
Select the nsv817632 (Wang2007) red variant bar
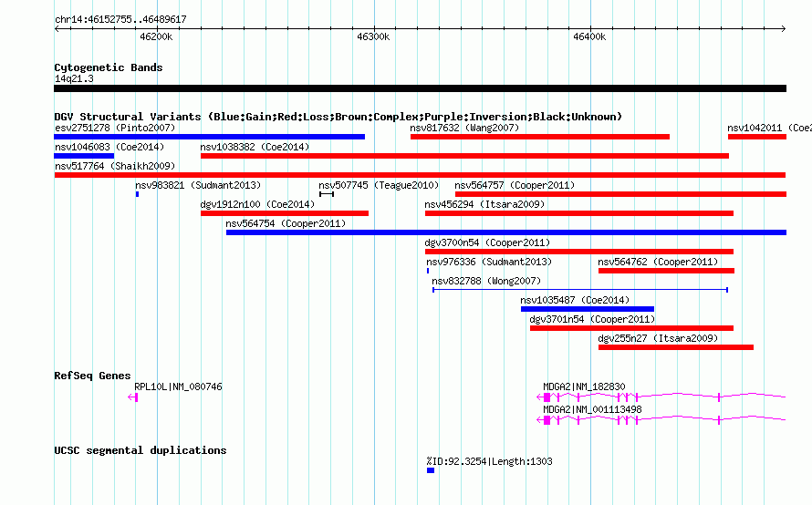click(x=540, y=137)
